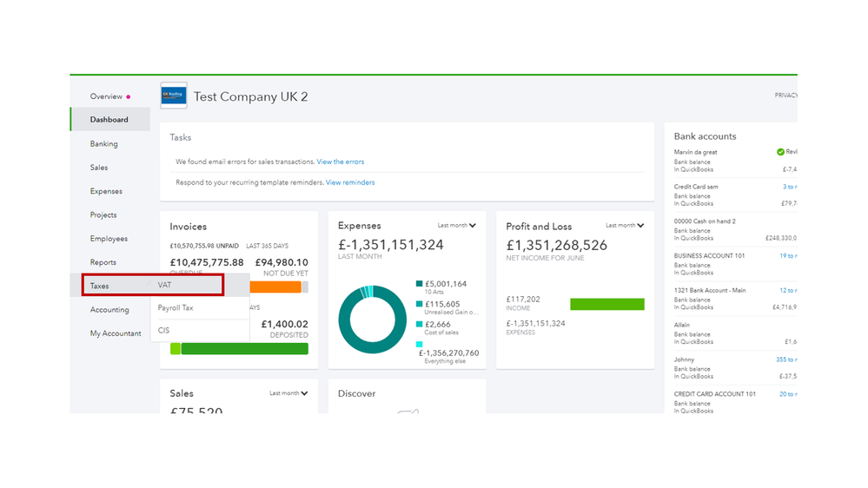The width and height of the screenshot is (868, 488).
Task: Select VAT from the Taxes submenu
Action: point(165,285)
